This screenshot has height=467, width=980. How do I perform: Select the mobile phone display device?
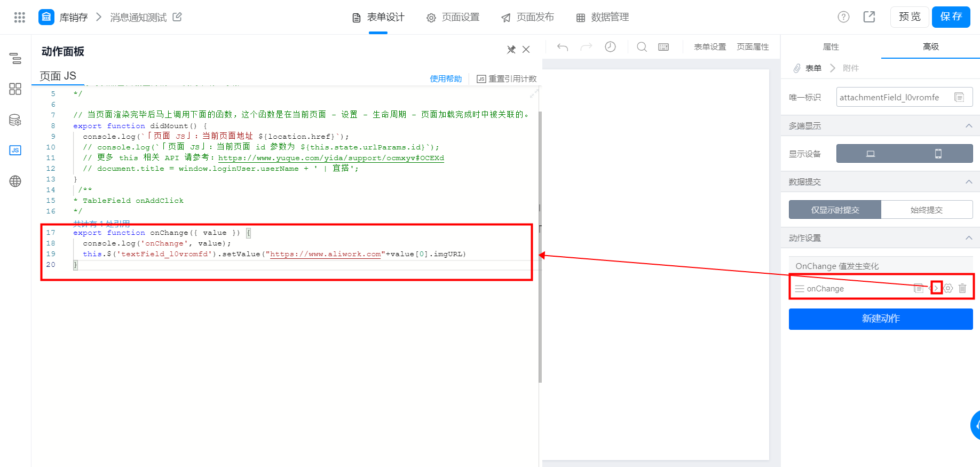pos(938,154)
